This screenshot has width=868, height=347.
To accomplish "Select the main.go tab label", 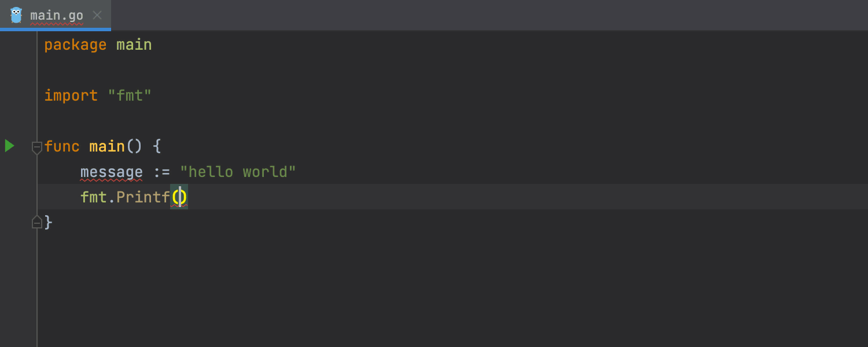I will click(57, 16).
